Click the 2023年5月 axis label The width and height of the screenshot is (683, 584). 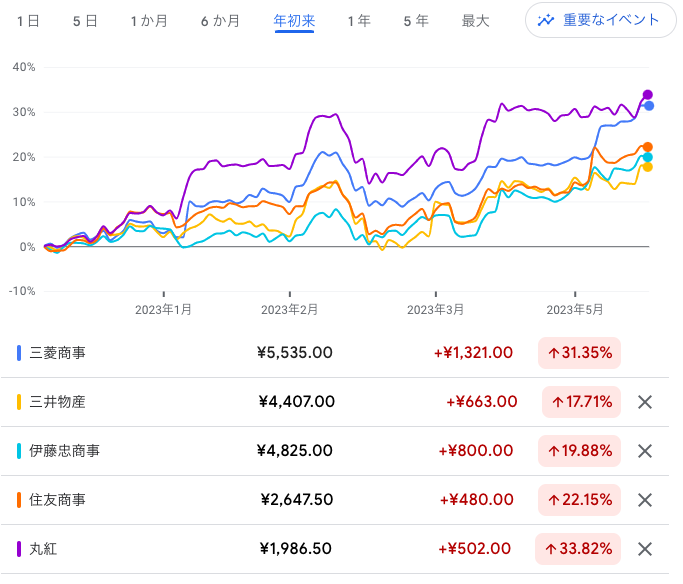coord(575,310)
